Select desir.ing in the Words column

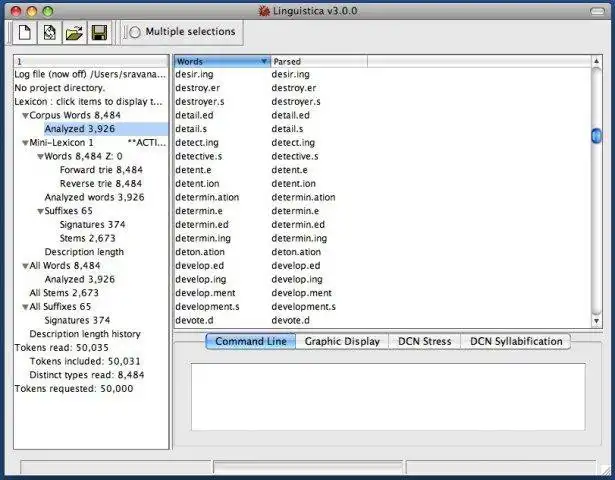pyautogui.click(x=194, y=75)
